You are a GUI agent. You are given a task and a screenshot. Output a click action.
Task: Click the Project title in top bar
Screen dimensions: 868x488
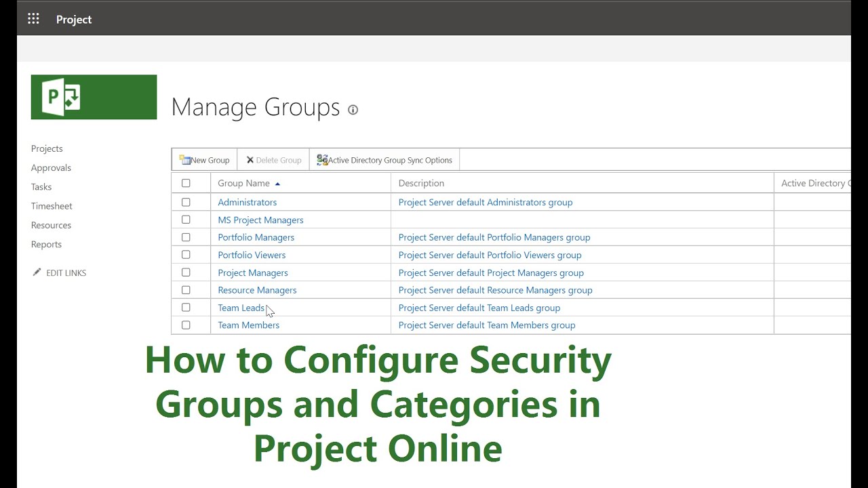pyautogui.click(x=74, y=20)
